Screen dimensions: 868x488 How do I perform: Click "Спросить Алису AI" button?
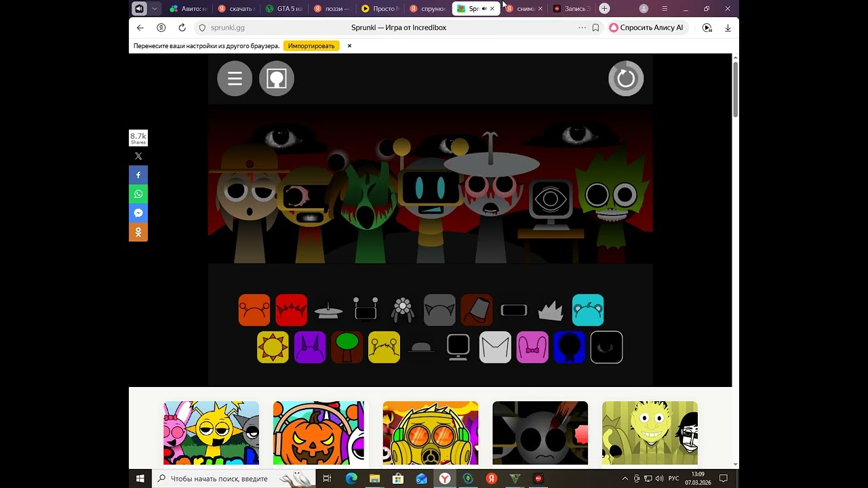(646, 28)
